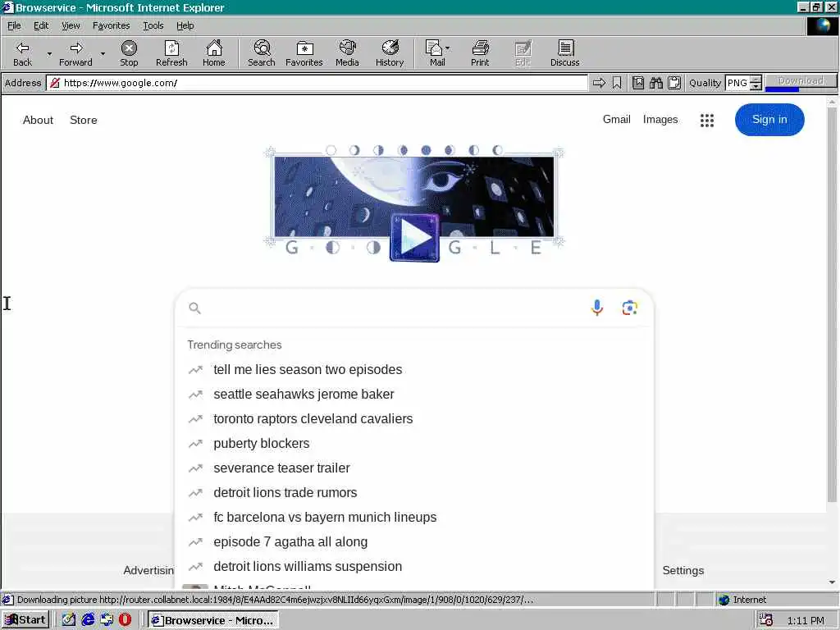Open the Back button history dropdown
Image resolution: width=840 pixels, height=630 pixels.
click(x=49, y=53)
